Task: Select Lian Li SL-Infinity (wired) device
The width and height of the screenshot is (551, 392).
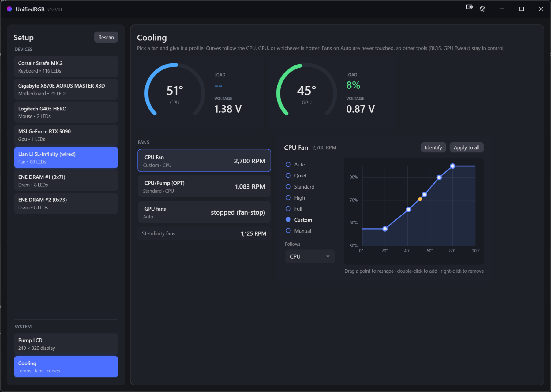Action: (x=66, y=158)
